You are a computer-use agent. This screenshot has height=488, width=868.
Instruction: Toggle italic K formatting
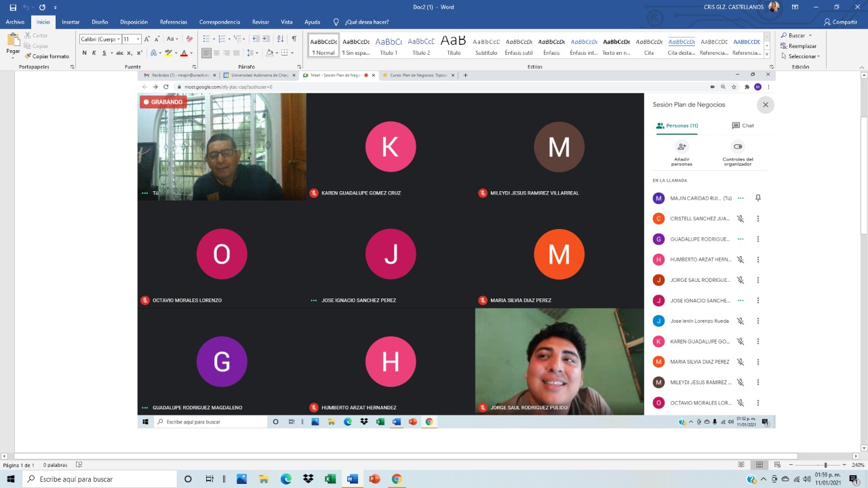(94, 53)
